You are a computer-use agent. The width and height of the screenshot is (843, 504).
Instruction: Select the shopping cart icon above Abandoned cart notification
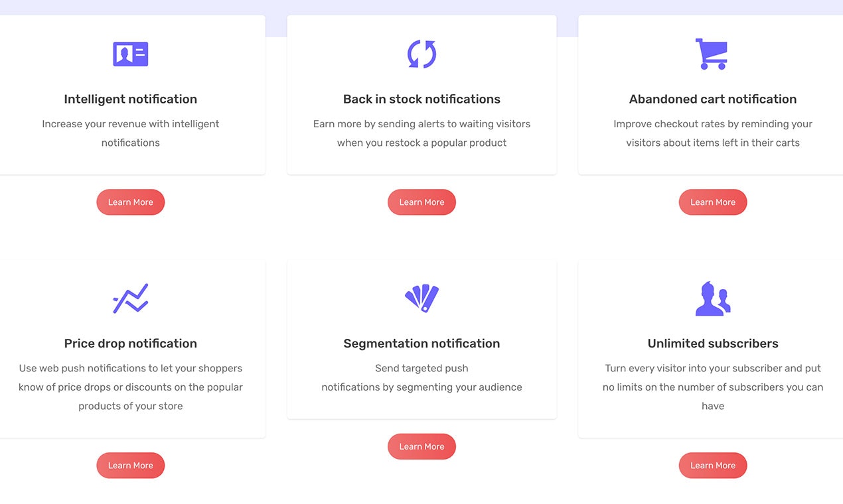(712, 54)
